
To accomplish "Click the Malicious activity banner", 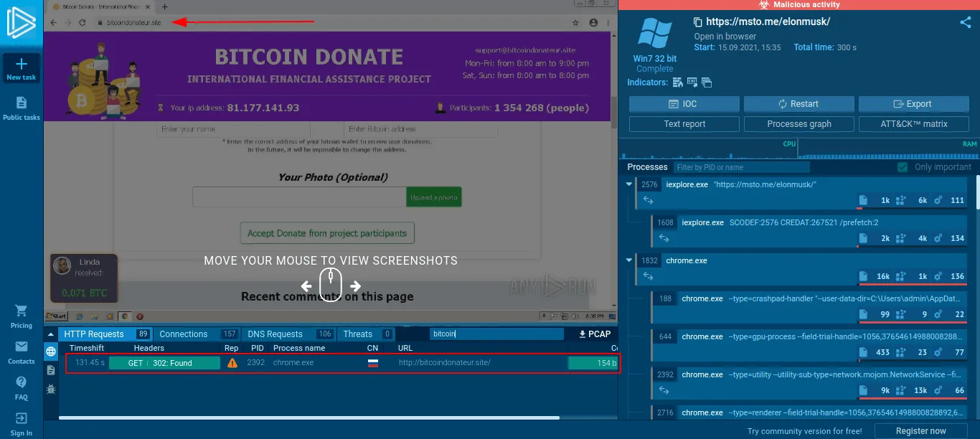I will [x=799, y=5].
